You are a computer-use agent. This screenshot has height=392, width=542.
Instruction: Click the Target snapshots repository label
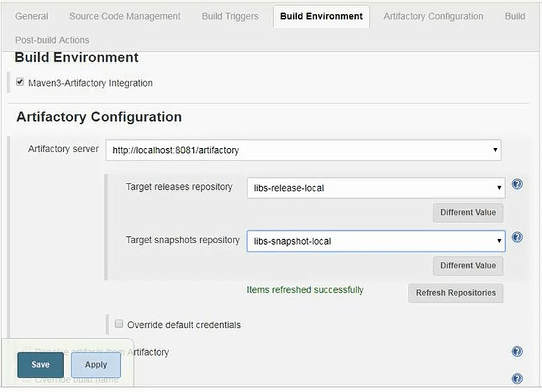pos(183,240)
